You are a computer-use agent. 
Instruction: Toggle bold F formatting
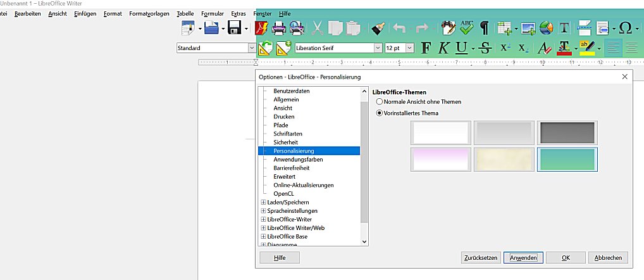point(426,48)
